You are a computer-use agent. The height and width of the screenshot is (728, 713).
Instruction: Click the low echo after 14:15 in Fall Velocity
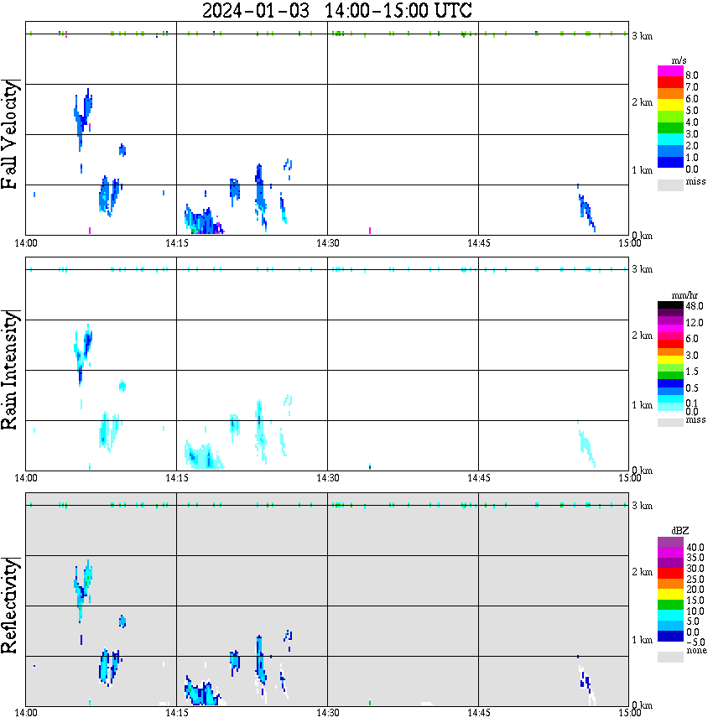pyautogui.click(x=204, y=220)
